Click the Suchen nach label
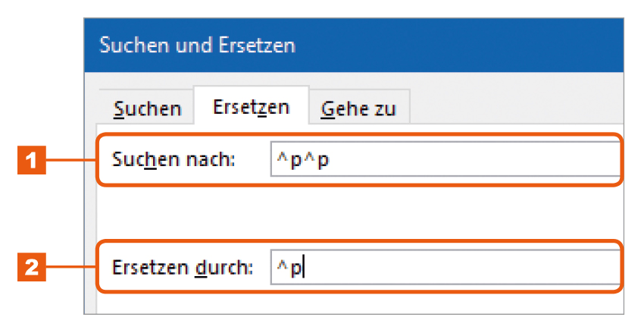This screenshot has height=333, width=644. 174,159
